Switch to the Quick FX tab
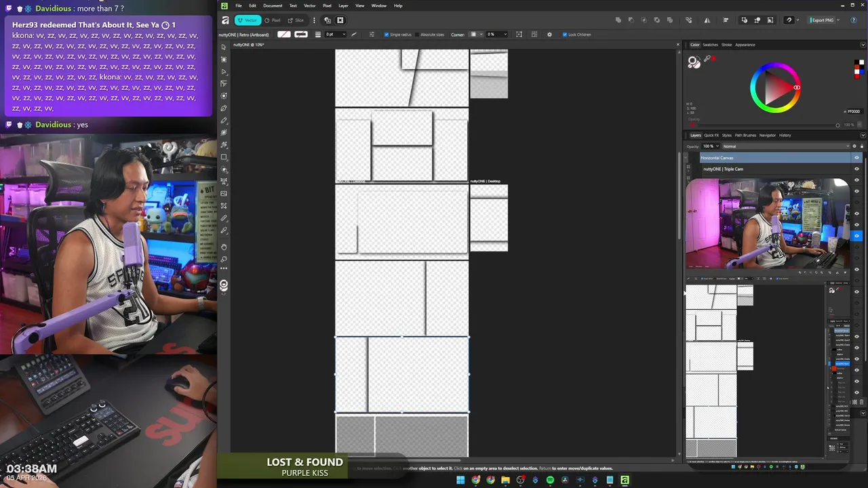The height and width of the screenshot is (488, 868). [711, 135]
